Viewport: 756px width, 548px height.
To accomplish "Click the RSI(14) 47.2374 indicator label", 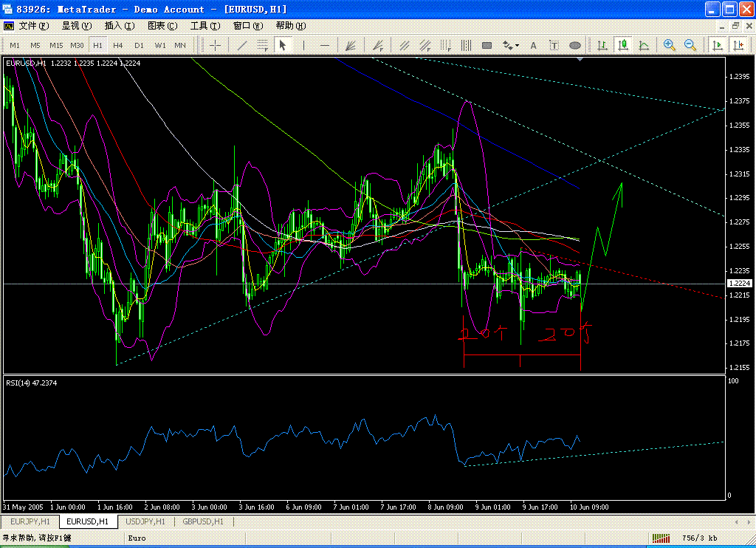I will click(31, 383).
